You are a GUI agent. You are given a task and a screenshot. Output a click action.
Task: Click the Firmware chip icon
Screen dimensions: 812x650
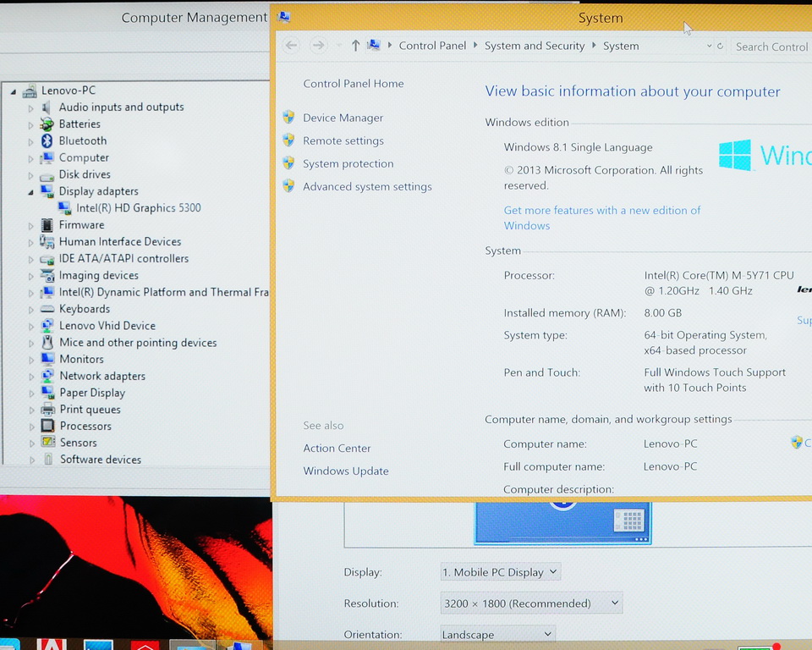[47, 225]
